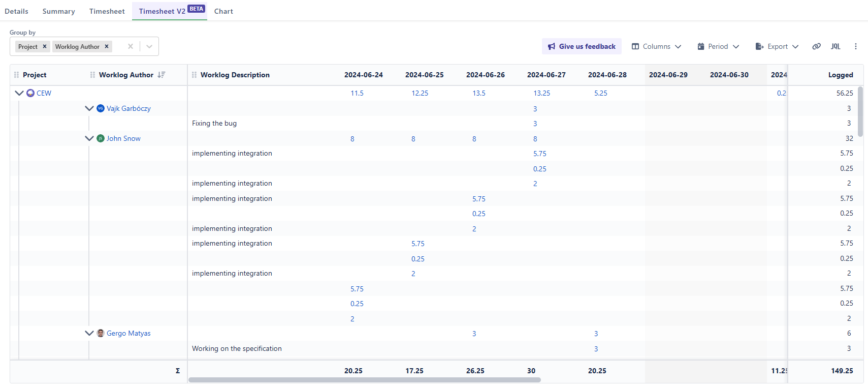
Task: Click the Logged column header
Action: click(841, 75)
